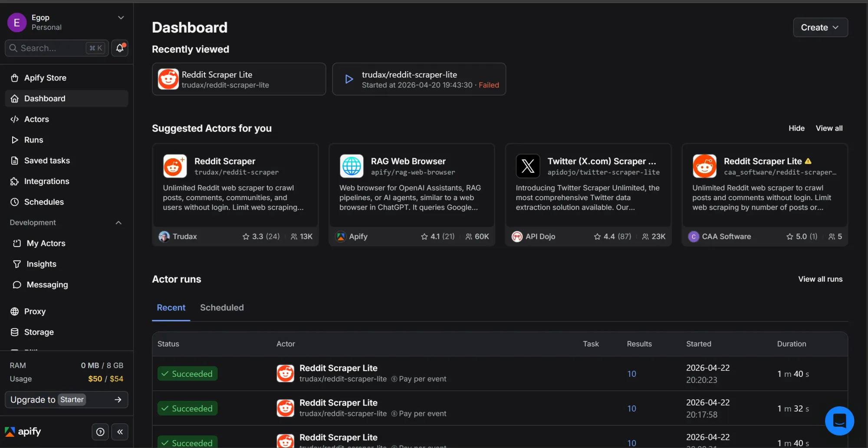Image resolution: width=868 pixels, height=448 pixels.
Task: Click Reddit icon in 20:17:58 run row
Action: [285, 408]
